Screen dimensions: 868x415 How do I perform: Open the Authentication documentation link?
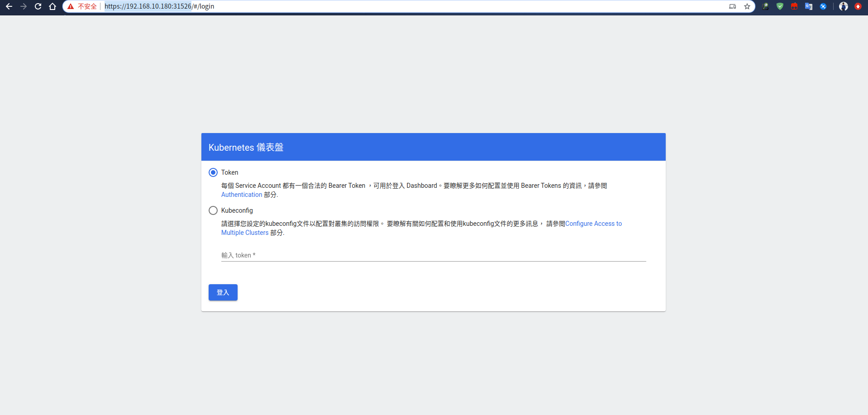click(242, 194)
